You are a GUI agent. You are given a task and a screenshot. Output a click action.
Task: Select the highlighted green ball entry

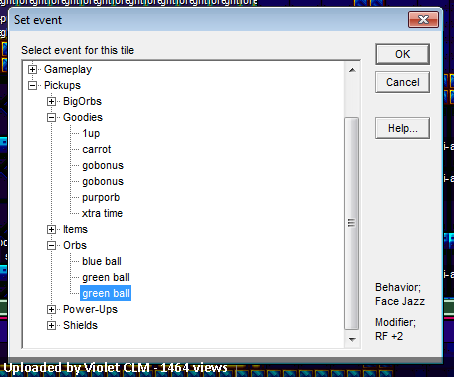(106, 293)
